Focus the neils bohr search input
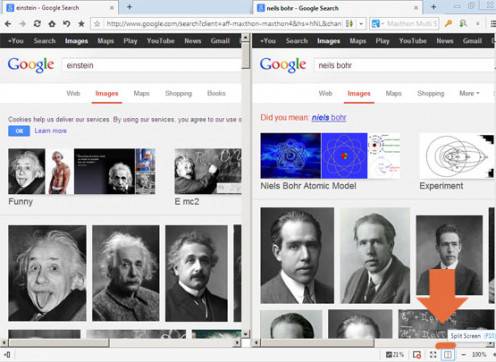The height and width of the screenshot is (362, 496). click(x=405, y=65)
